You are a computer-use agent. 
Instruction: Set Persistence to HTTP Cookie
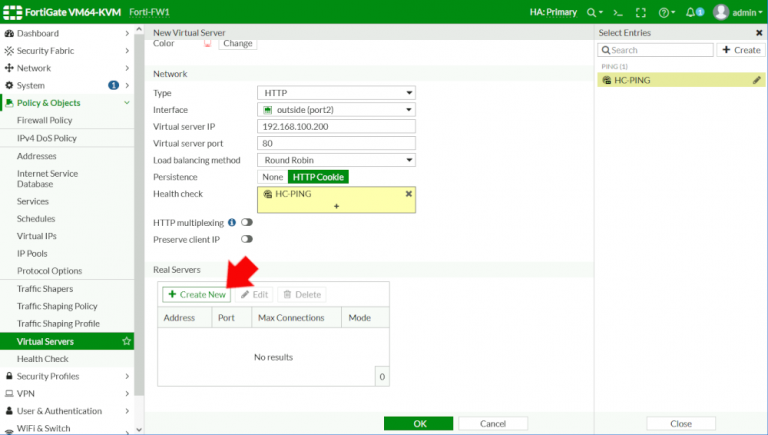318,177
